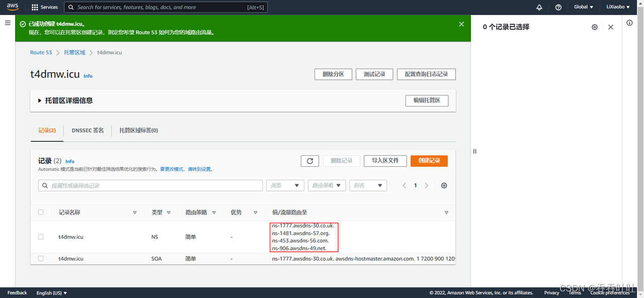Open the AWS console home logo

pos(13,7)
